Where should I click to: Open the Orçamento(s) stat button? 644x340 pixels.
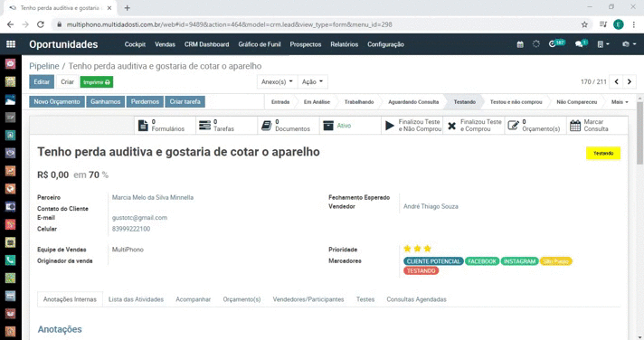coord(535,126)
